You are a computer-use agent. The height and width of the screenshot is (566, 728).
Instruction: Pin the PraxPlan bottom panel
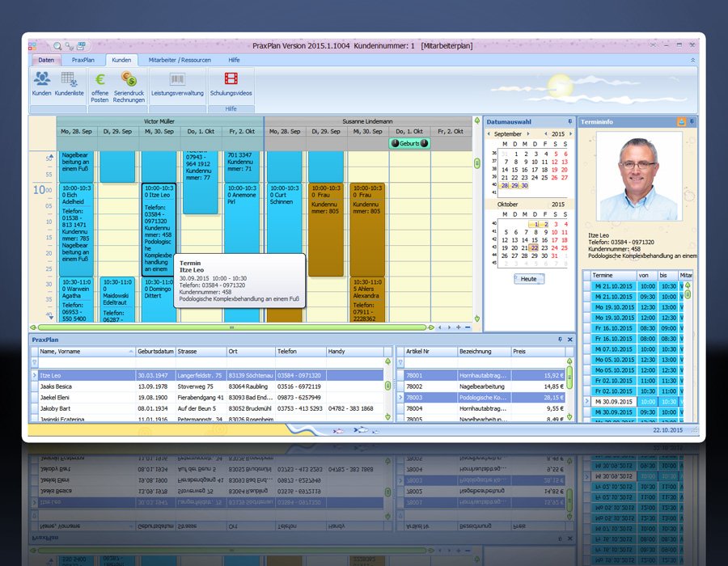coord(560,340)
